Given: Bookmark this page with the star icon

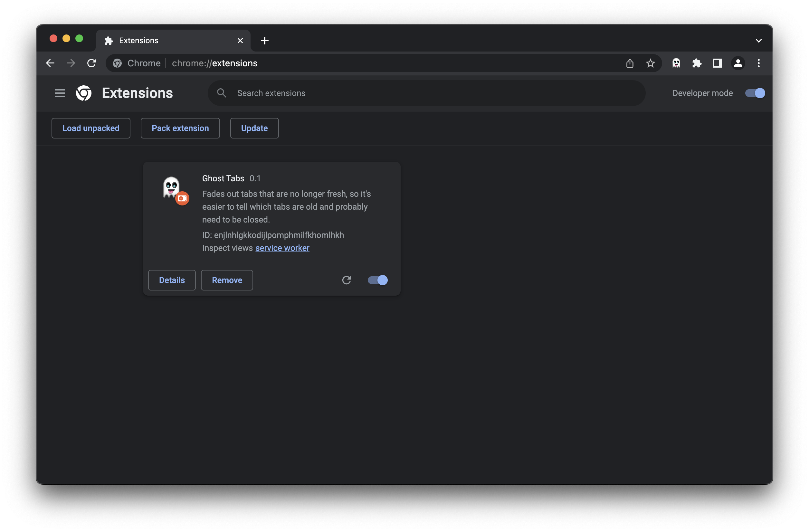Looking at the screenshot, I should 650,63.
